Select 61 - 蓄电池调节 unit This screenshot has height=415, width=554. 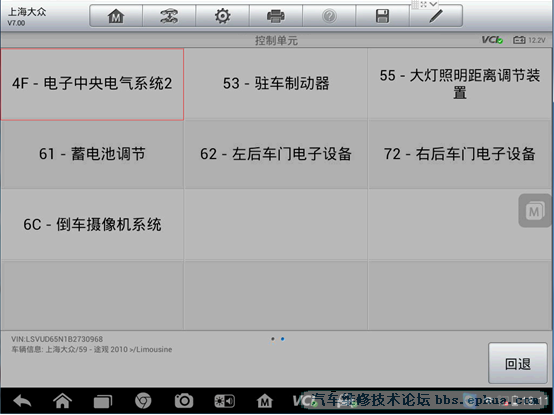click(92, 154)
